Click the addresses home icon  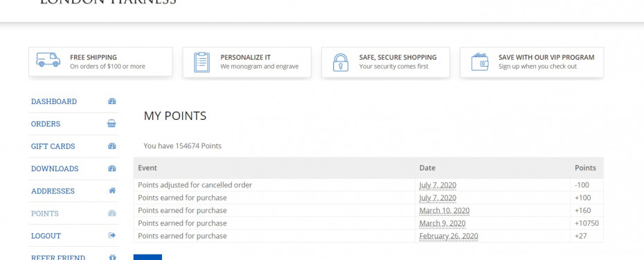tap(111, 191)
